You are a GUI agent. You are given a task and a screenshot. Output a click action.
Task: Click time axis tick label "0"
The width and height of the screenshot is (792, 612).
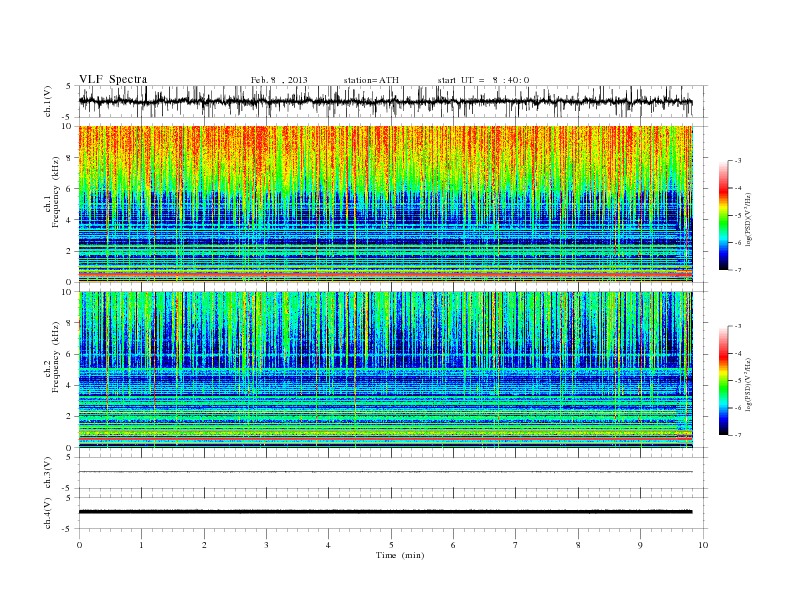79,545
